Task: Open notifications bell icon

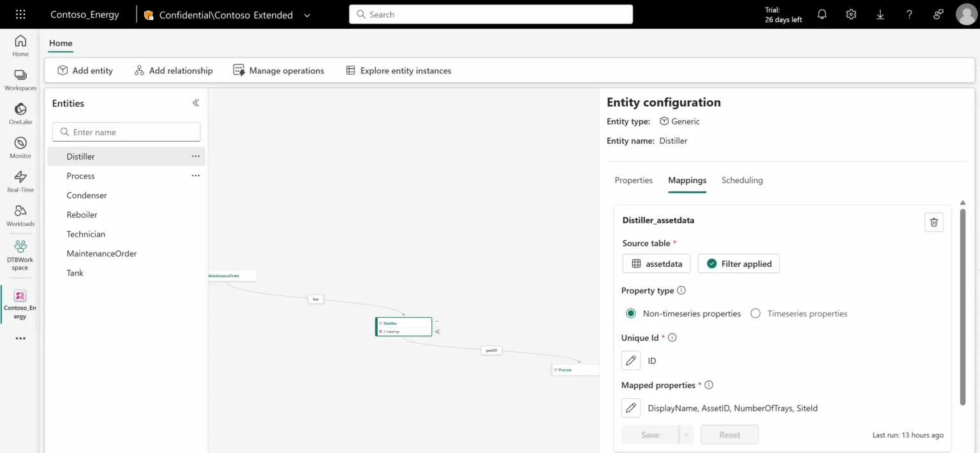Action: [x=822, y=14]
